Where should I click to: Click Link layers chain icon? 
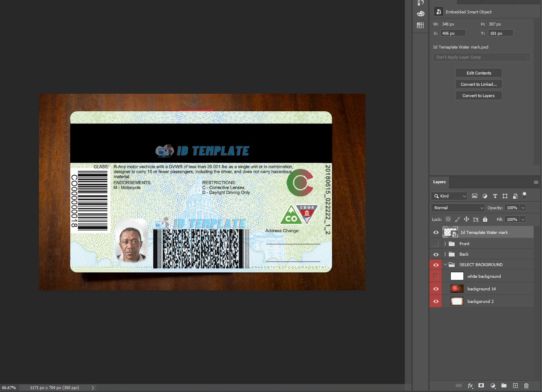coord(458,386)
